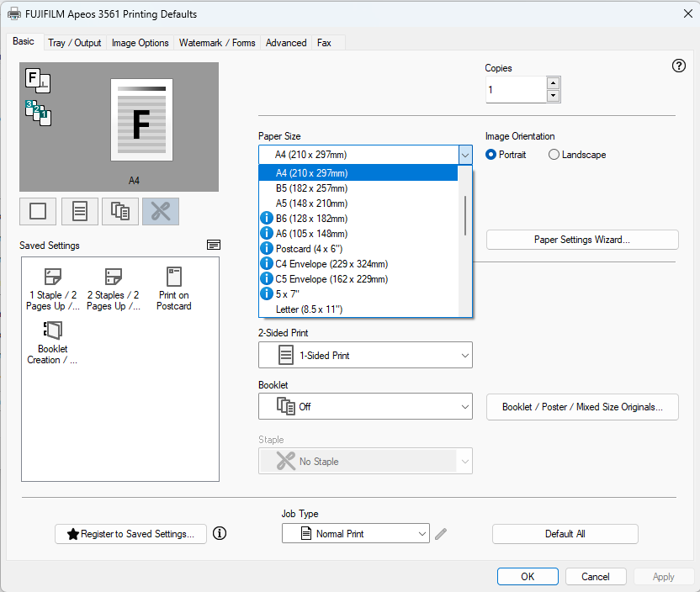
Task: Click the help question mark icon
Action: [x=679, y=66]
